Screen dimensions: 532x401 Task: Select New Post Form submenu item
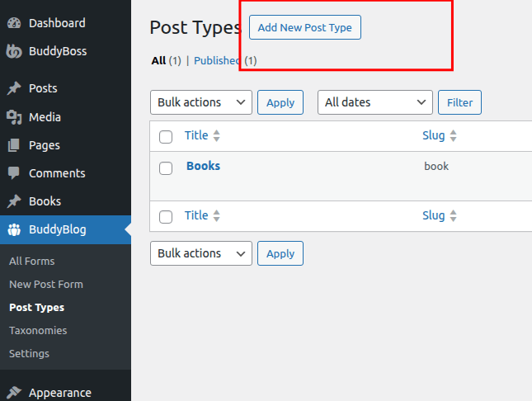[x=46, y=284]
